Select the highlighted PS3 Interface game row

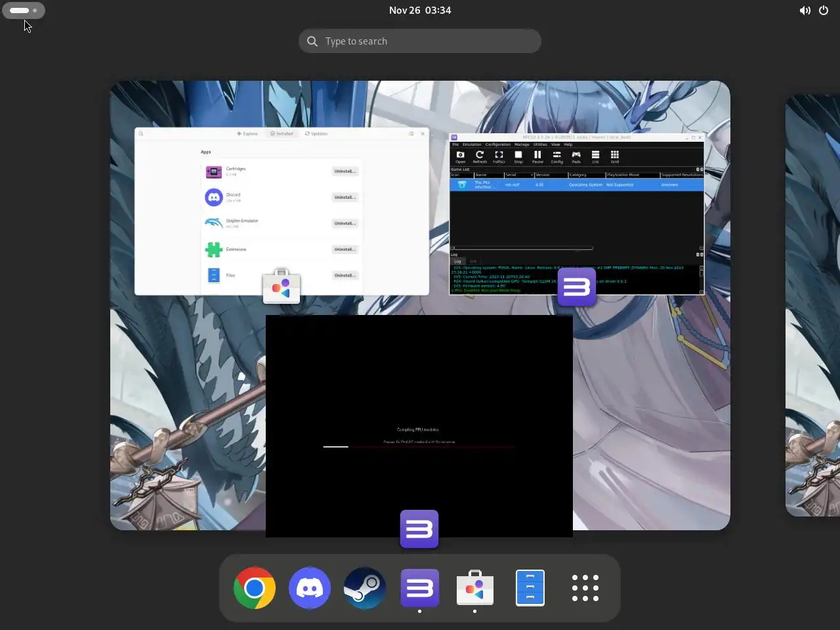576,185
